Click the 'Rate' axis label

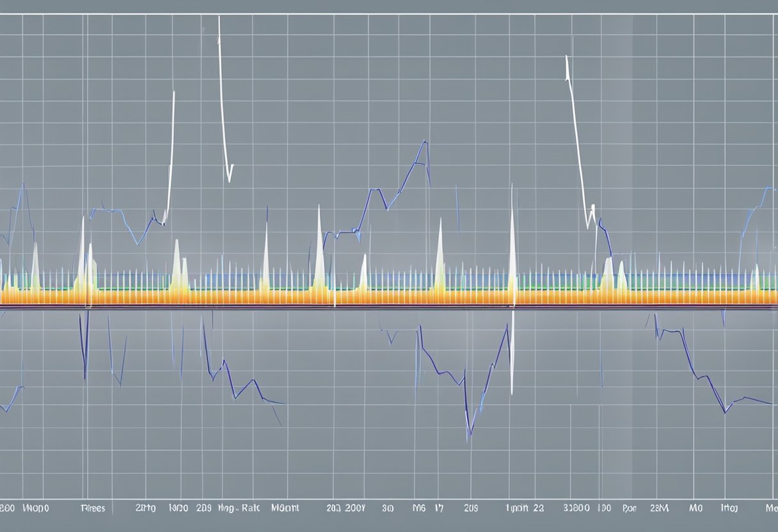click(251, 509)
